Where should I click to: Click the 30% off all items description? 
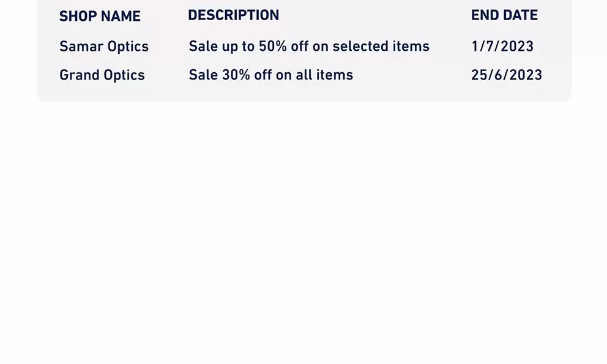[271, 75]
